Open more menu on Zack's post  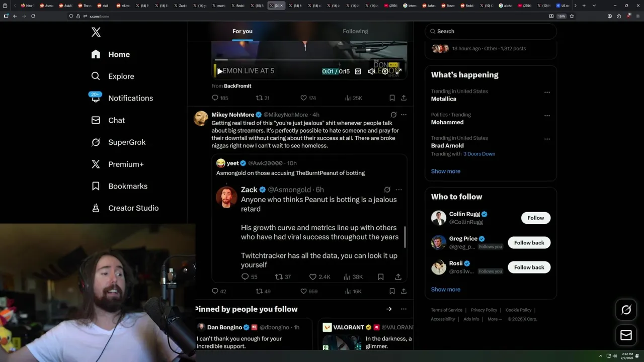398,190
